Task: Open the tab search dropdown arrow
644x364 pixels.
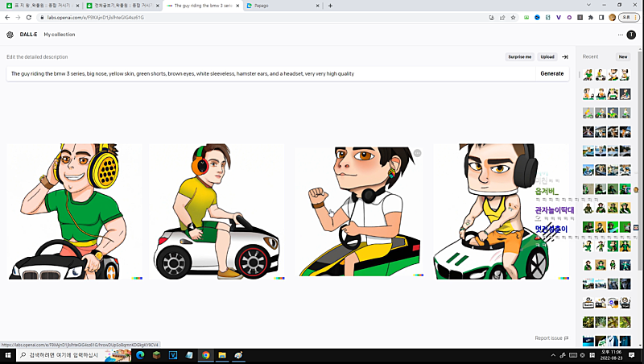Action: point(588,5)
